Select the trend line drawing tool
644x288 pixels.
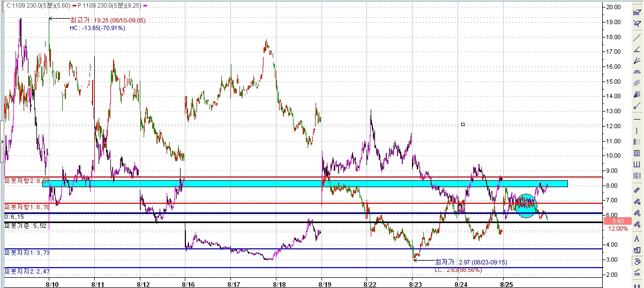coord(637,38)
